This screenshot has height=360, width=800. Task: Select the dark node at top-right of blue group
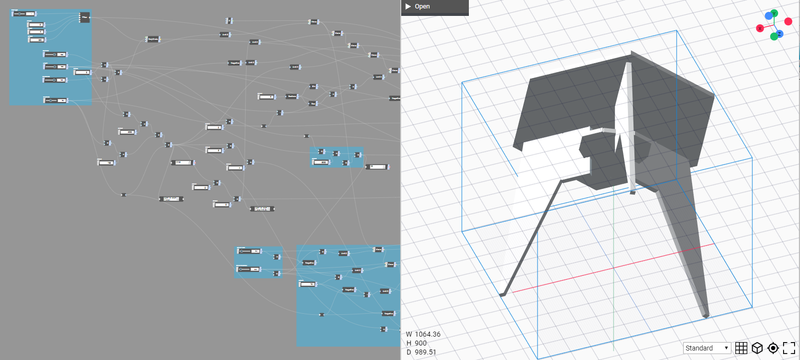click(x=85, y=17)
